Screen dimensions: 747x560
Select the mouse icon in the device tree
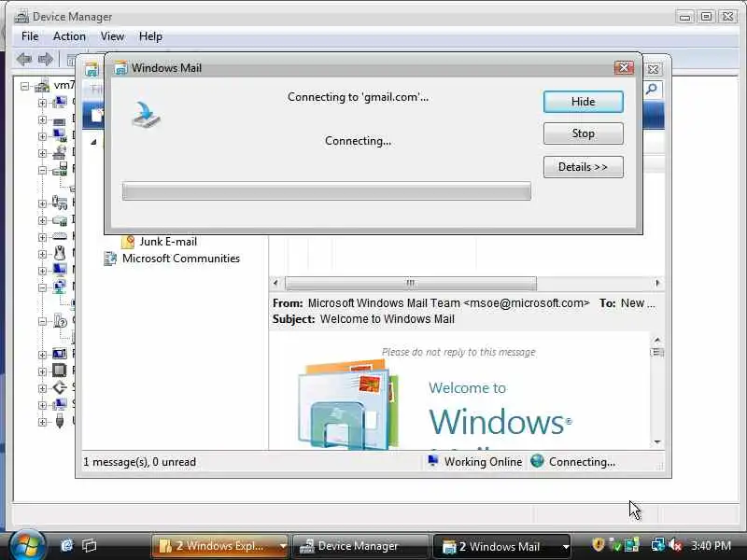60,253
